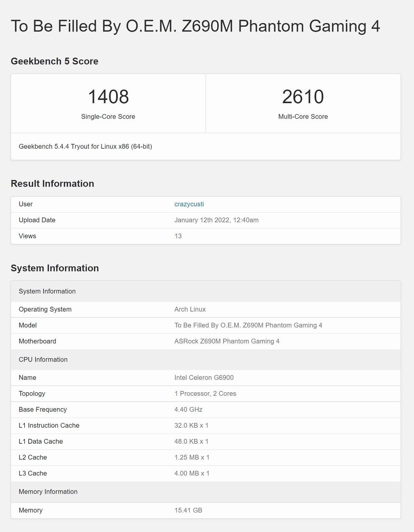
Task: Select the views count 13
Action: 178,236
